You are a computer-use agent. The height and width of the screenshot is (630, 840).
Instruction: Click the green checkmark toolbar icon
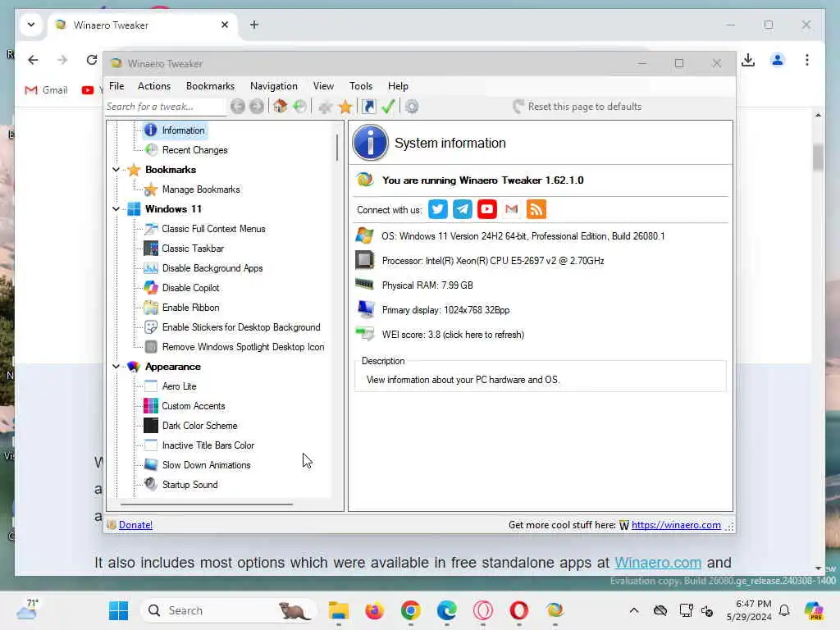click(x=388, y=107)
